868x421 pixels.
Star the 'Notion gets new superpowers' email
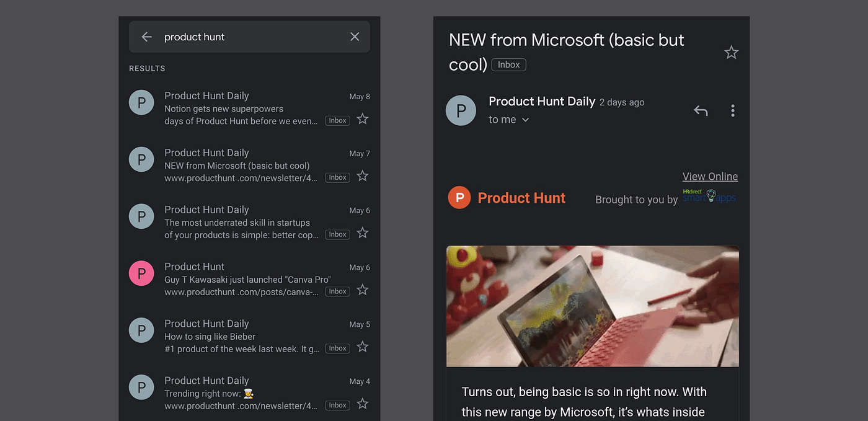pos(363,119)
